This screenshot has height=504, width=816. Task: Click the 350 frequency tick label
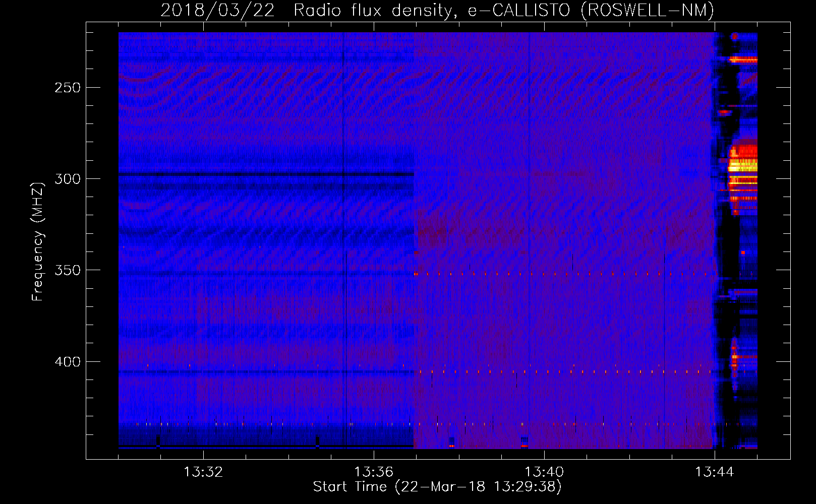click(68, 270)
